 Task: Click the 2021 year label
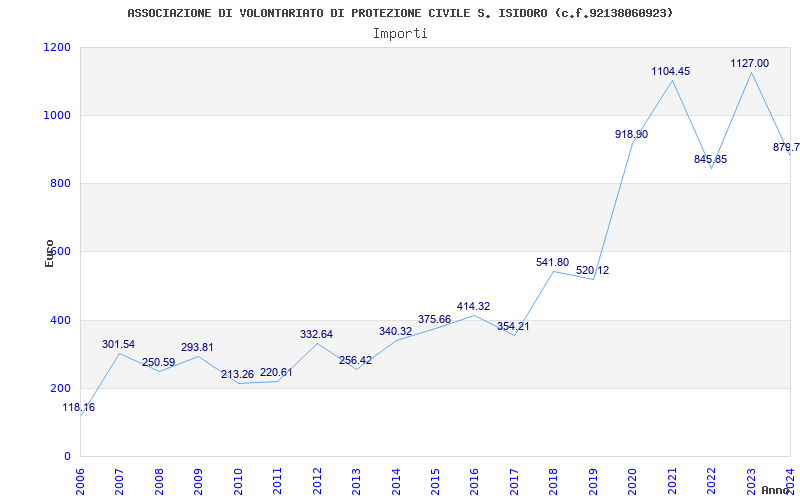pyautogui.click(x=672, y=482)
